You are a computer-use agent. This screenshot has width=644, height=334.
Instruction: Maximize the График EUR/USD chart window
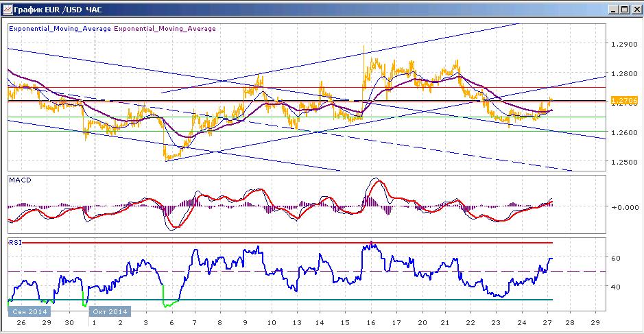(x=624, y=10)
